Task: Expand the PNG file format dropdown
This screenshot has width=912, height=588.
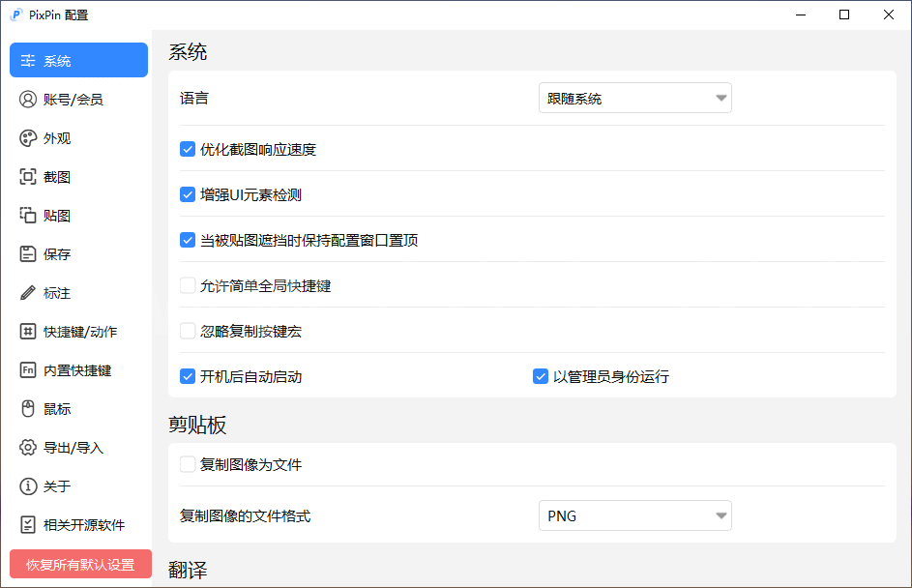Action: coord(634,516)
